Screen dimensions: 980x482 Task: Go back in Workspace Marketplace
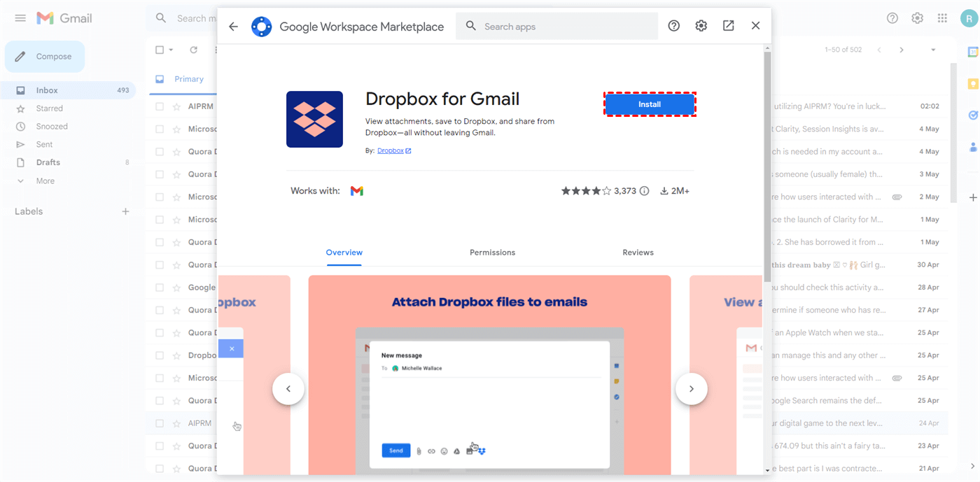point(234,27)
